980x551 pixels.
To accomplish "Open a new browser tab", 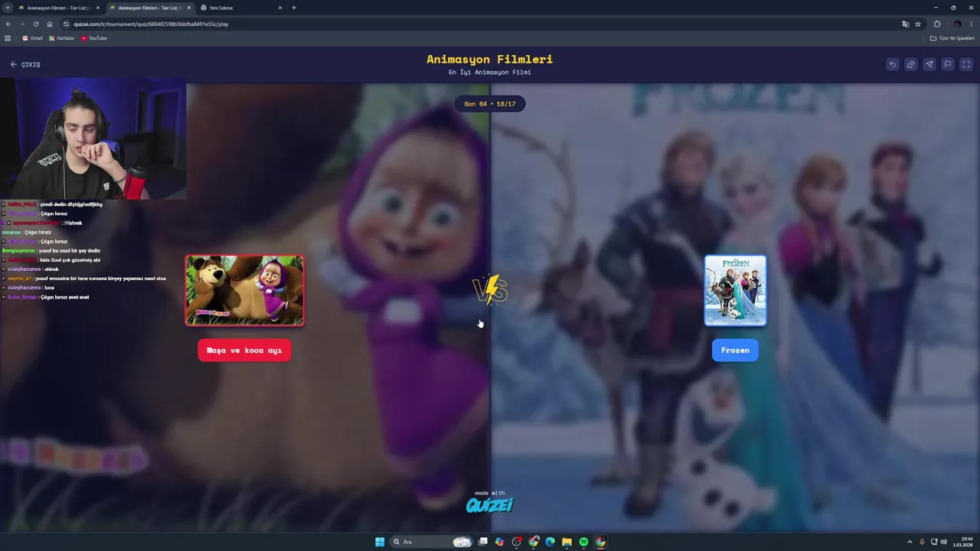I will click(293, 8).
